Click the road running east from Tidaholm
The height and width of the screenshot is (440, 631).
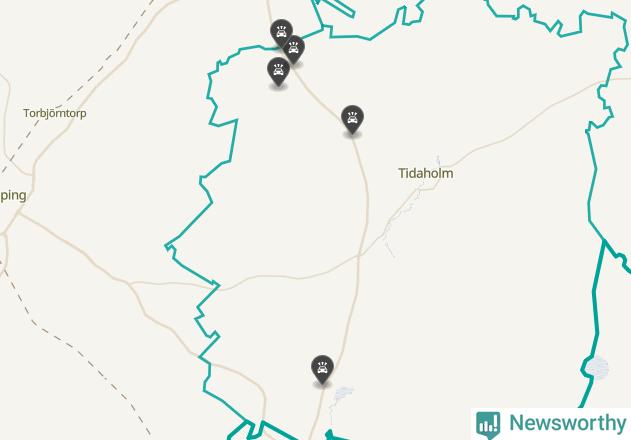[523, 121]
